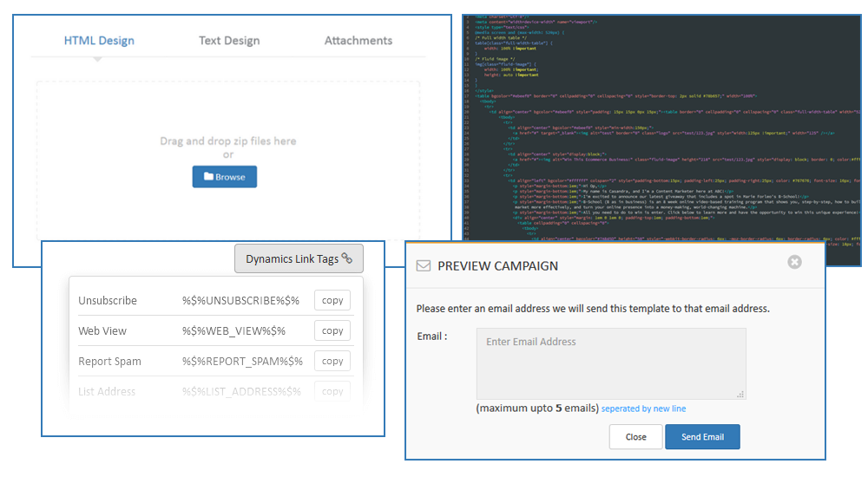Click the Report Spam row label

tap(109, 362)
